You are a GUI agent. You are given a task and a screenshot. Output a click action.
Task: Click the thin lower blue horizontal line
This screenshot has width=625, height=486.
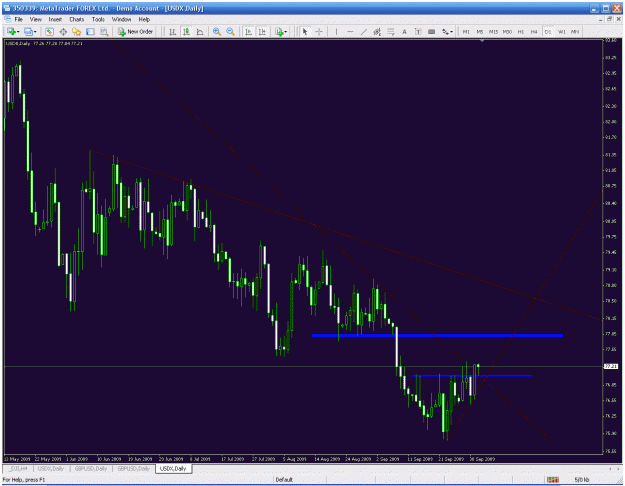tap(472, 376)
